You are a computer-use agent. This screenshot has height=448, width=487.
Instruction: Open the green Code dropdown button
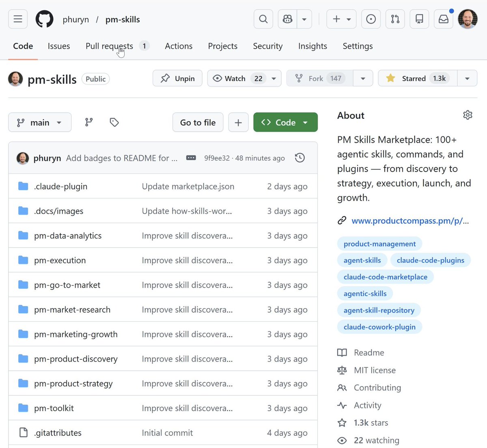click(x=285, y=122)
